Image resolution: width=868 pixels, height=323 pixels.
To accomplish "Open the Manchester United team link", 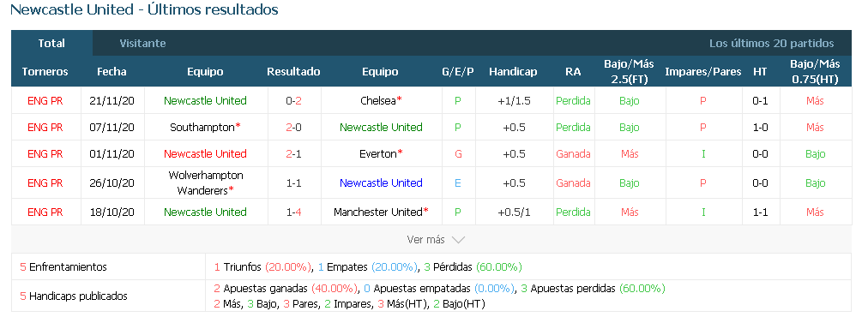I will [378, 212].
